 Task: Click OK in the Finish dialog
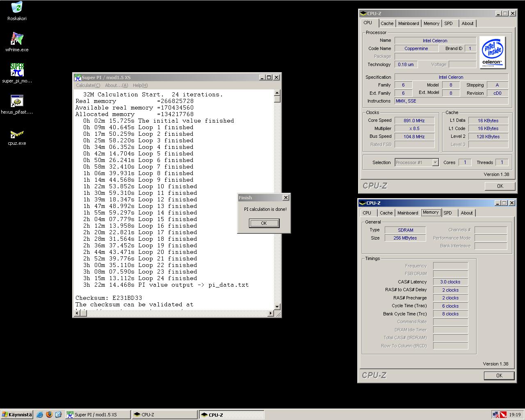tap(264, 223)
